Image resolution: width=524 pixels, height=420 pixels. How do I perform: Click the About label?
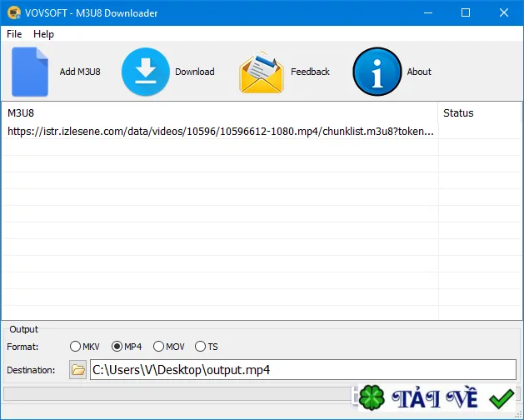(419, 72)
